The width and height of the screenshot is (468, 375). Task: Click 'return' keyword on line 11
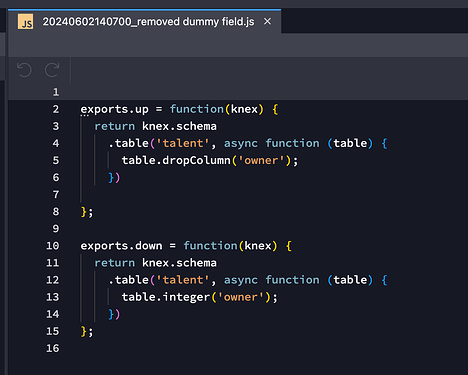pyautogui.click(x=115, y=263)
